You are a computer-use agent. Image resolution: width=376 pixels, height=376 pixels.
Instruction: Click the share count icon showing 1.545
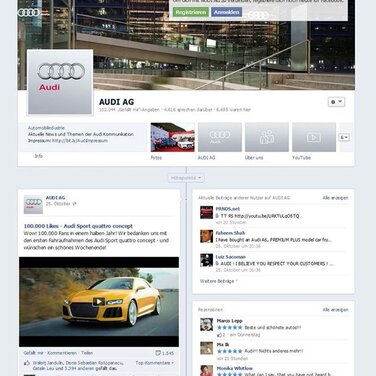click(164, 353)
